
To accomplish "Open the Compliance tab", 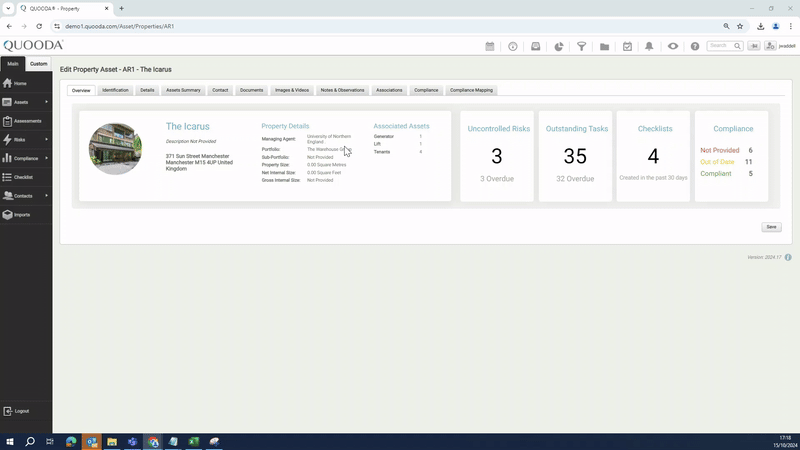I will [426, 90].
